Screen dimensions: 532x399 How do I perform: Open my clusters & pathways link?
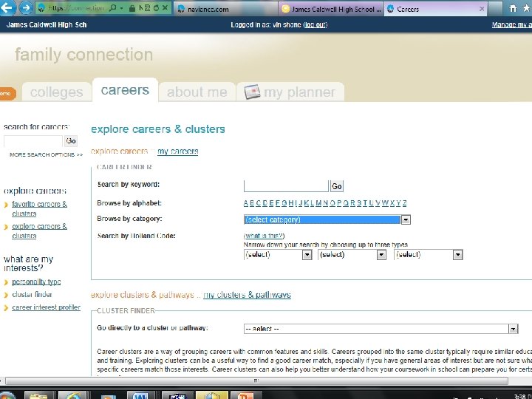pos(247,295)
